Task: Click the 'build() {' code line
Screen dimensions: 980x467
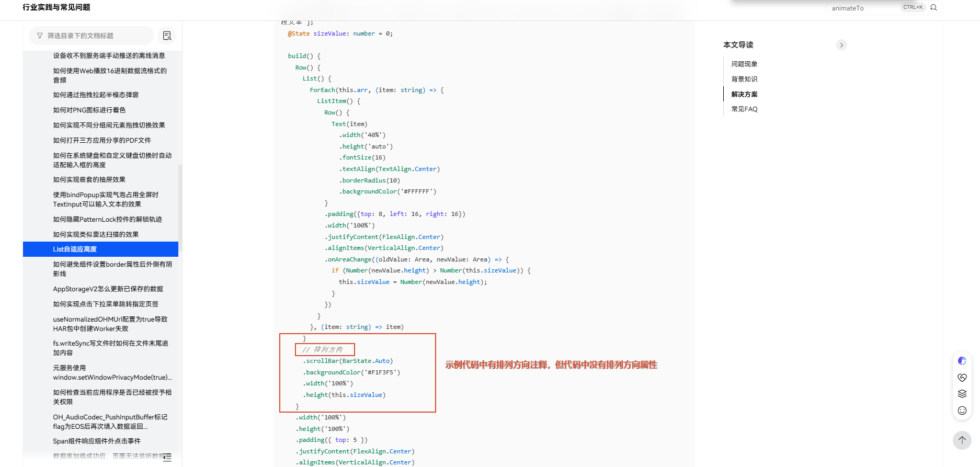Action: [x=304, y=56]
